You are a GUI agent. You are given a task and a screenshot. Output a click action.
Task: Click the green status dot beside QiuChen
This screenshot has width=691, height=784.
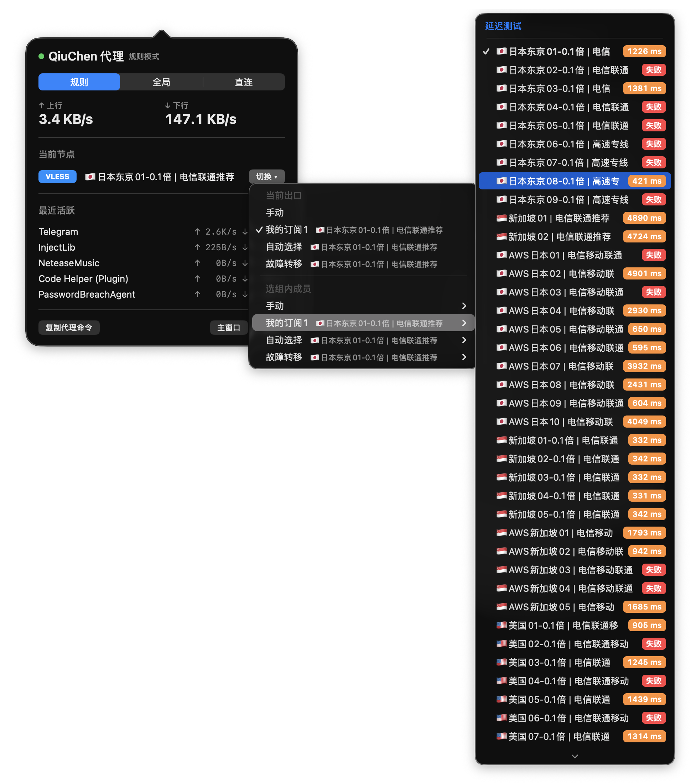pos(41,56)
